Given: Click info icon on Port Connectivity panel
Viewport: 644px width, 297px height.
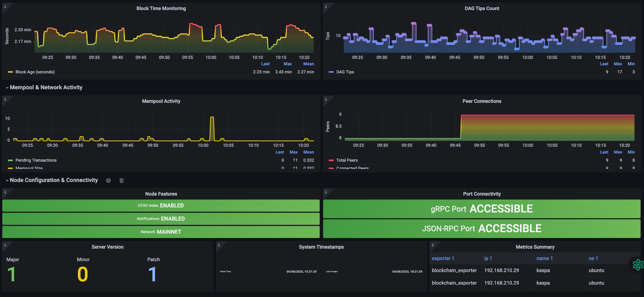Looking at the screenshot, I should click(326, 192).
